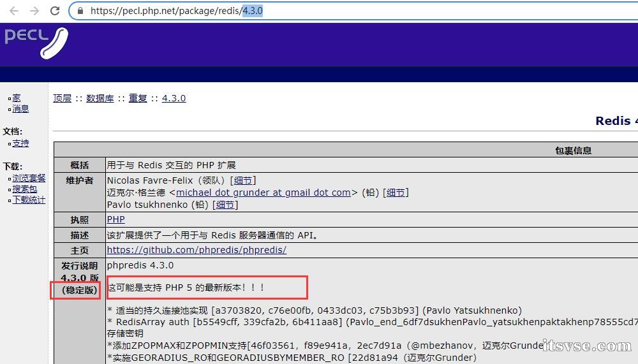Open 细节 link for Nicolas Favre-Felix
The width and height of the screenshot is (638, 364).
tap(243, 180)
